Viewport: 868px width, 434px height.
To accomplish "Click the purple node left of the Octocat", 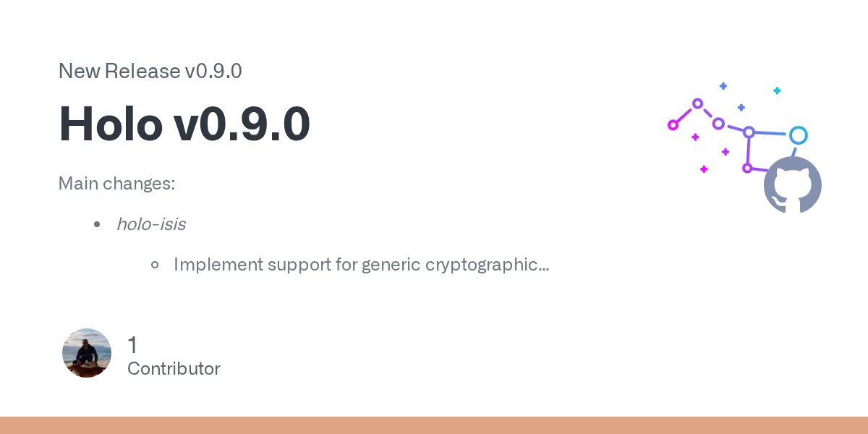I will [x=747, y=168].
